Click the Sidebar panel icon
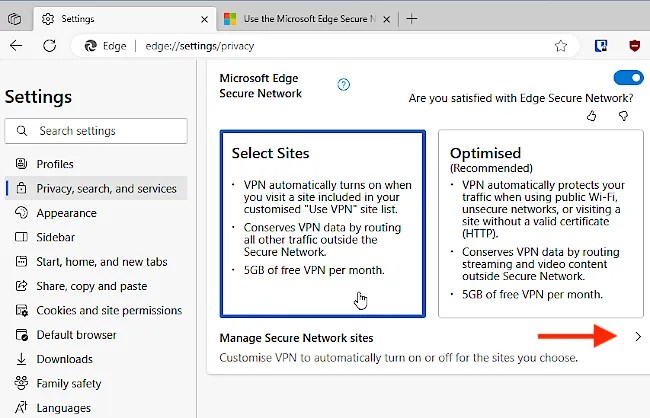The height and width of the screenshot is (418, 650). 21,237
